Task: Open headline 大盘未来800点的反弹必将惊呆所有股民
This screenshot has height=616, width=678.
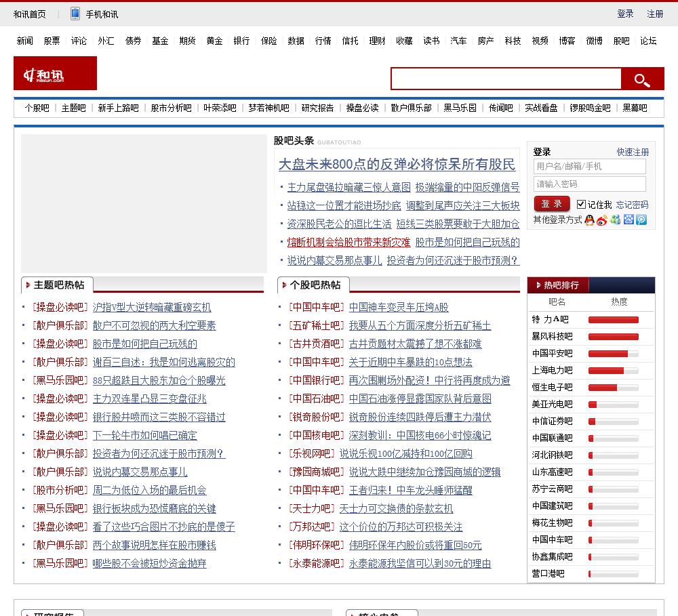Action: point(397,164)
